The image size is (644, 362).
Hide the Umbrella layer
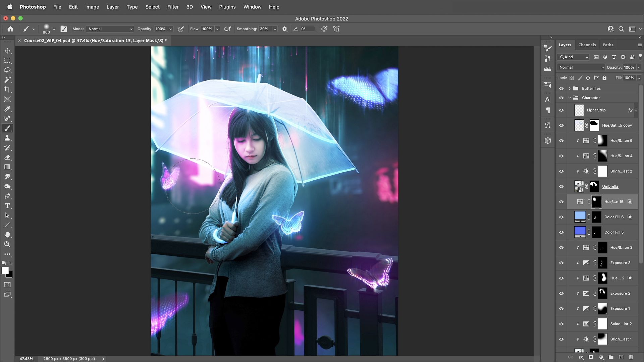pos(561,187)
